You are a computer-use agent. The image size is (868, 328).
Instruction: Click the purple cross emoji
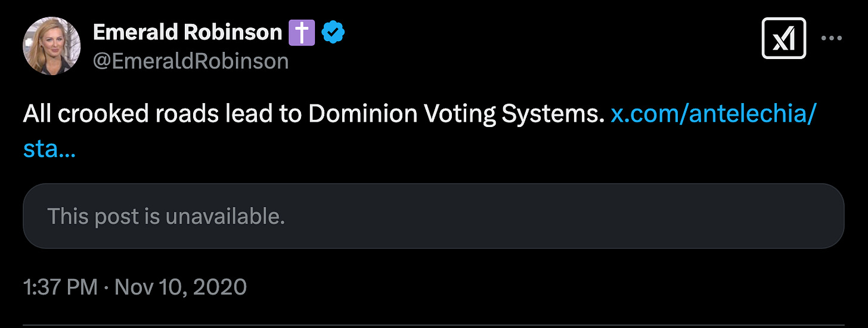click(x=302, y=33)
